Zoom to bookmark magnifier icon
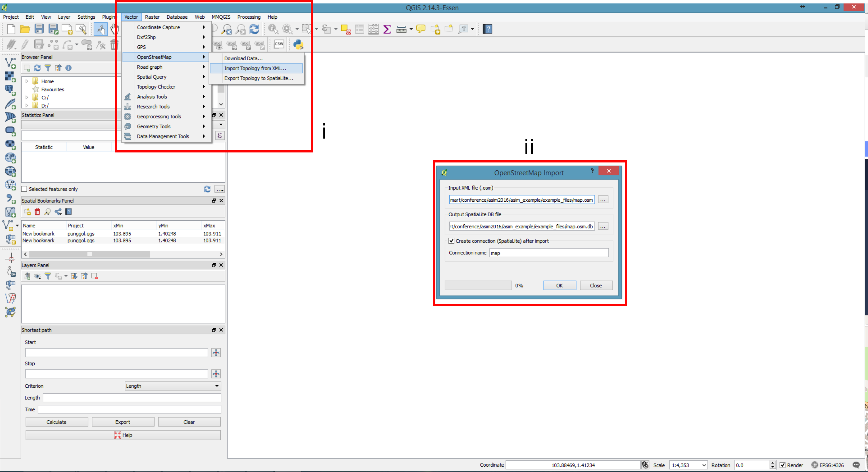Image resolution: width=868 pixels, height=472 pixels. pos(48,212)
